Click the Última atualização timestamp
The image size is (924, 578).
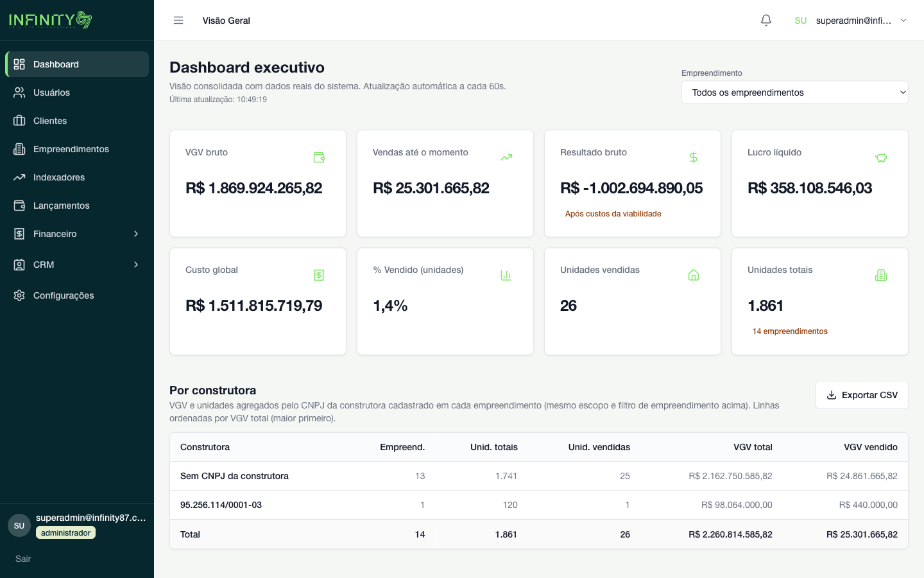tap(218, 100)
